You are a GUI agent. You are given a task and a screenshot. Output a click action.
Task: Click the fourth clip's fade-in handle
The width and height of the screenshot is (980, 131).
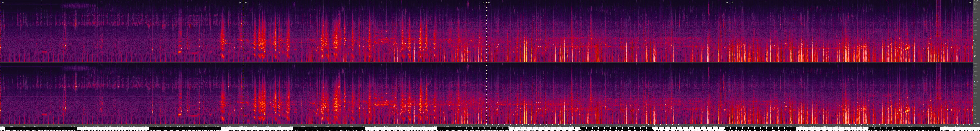point(732,2)
